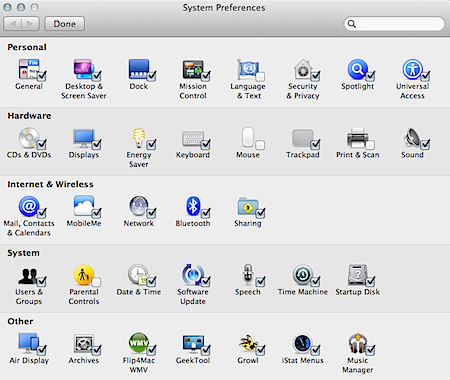Open the GeekTool preference icon
This screenshot has width=450, height=380.
(x=193, y=343)
